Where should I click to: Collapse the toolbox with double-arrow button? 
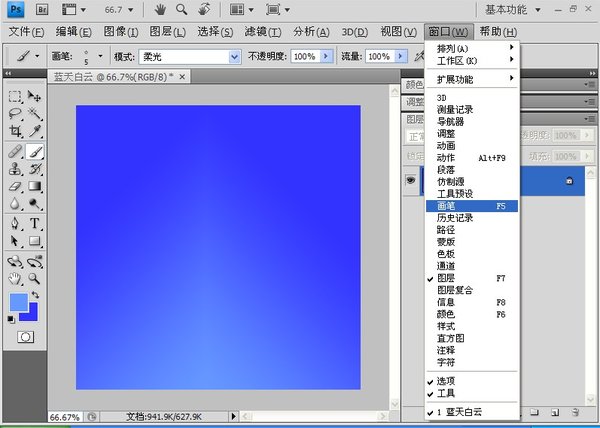coord(8,73)
